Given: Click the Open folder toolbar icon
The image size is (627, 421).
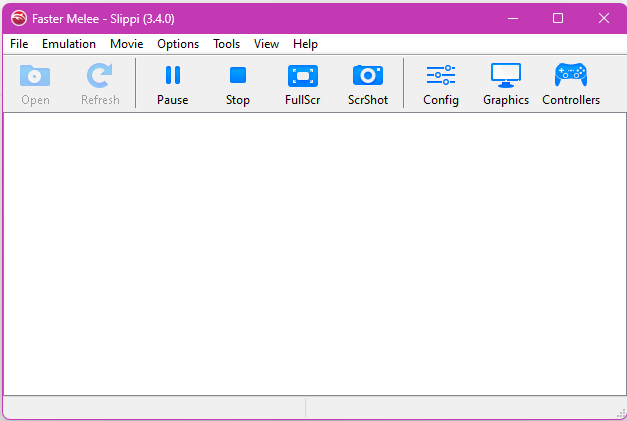Looking at the screenshot, I should tap(35, 76).
